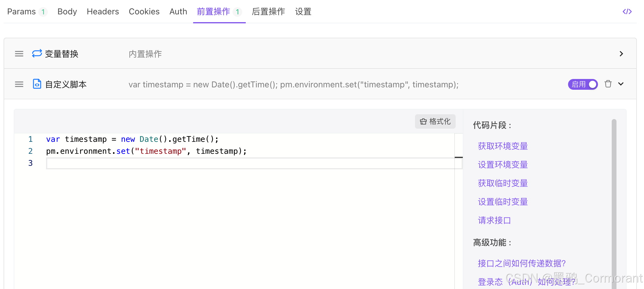Viewport: 644px width, 289px height.
Task: Open the 设置 tab
Action: (303, 12)
